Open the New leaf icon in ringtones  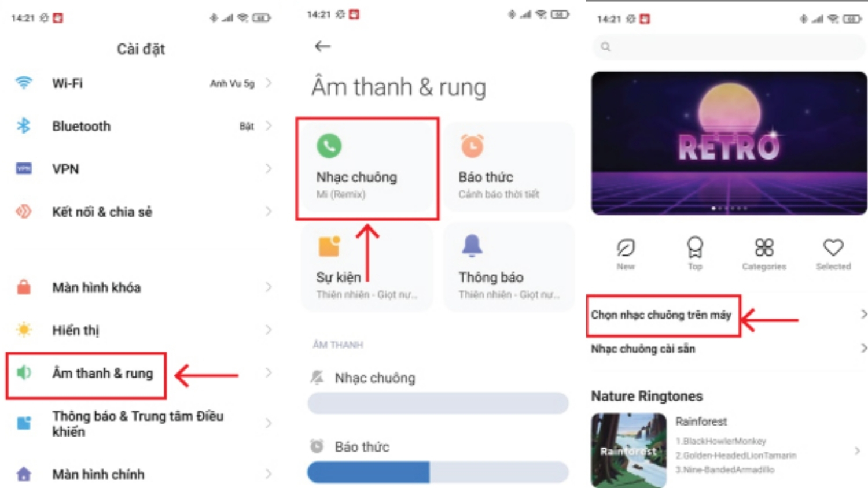tap(626, 247)
